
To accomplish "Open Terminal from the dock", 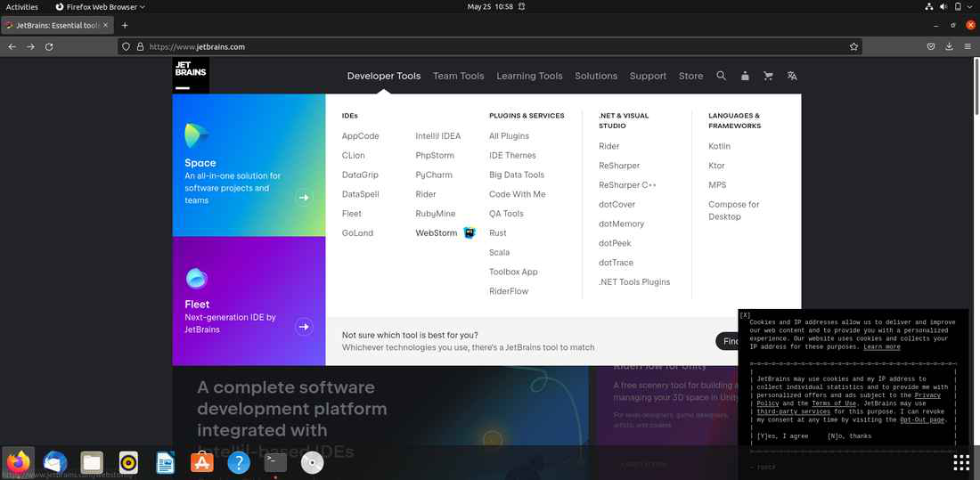I will click(x=275, y=462).
